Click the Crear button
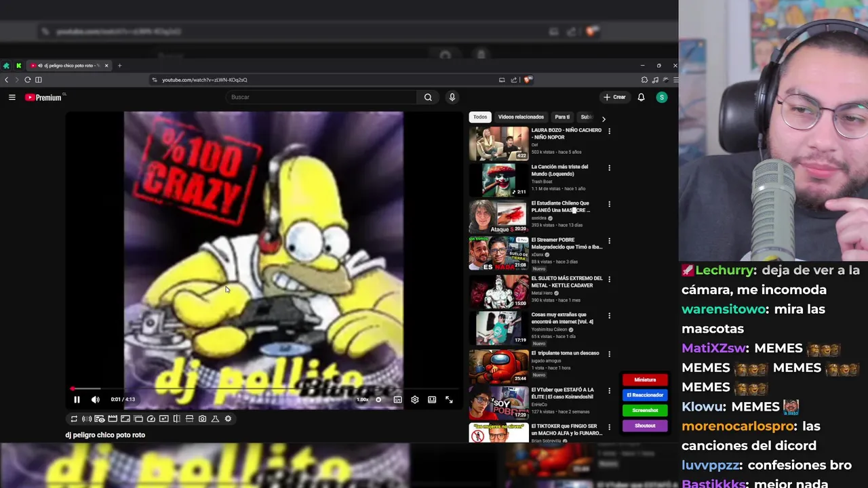Screen dimensions: 868x488 click(x=615, y=98)
